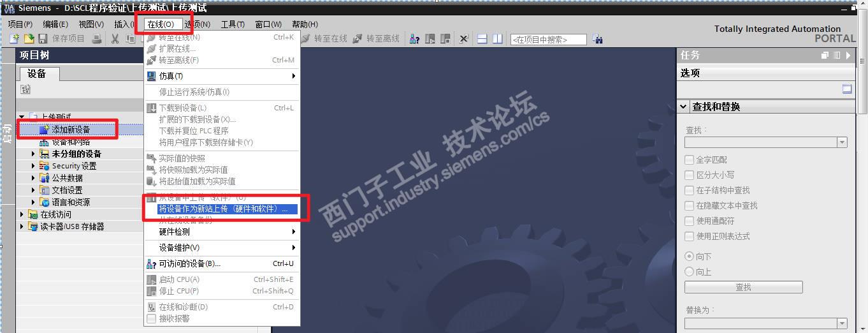
Task: Open the 硬件检测 submenu
Action: click(221, 232)
